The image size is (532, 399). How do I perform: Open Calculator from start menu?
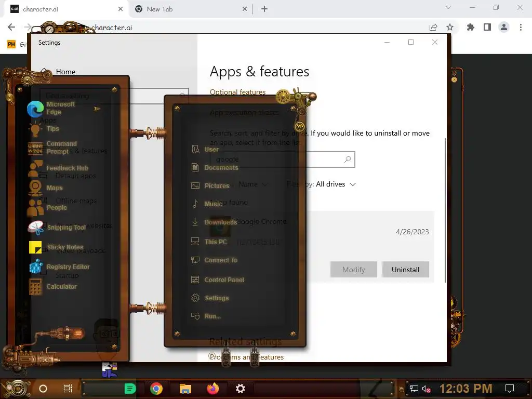click(53, 287)
